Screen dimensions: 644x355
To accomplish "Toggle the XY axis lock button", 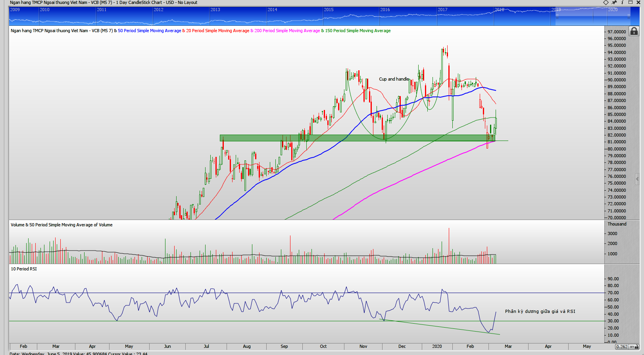I will pos(632,347).
